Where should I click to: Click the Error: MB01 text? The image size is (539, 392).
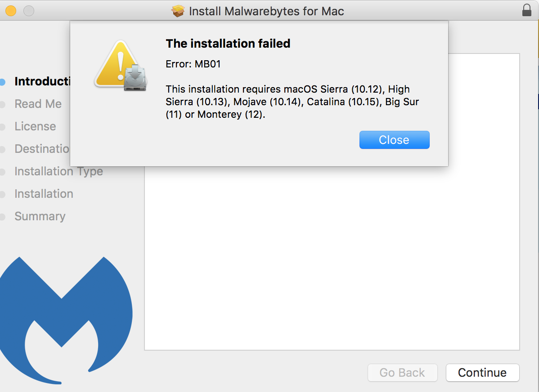point(193,64)
